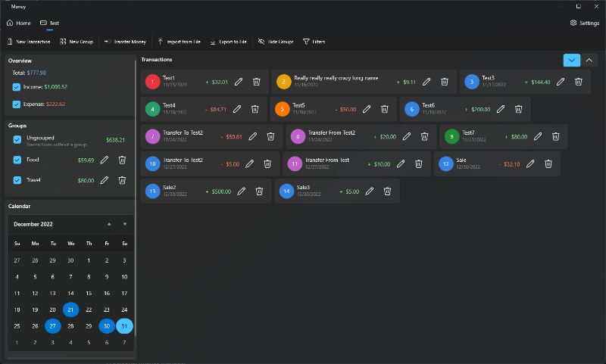Go to previous month in calendar

[x=109, y=224]
